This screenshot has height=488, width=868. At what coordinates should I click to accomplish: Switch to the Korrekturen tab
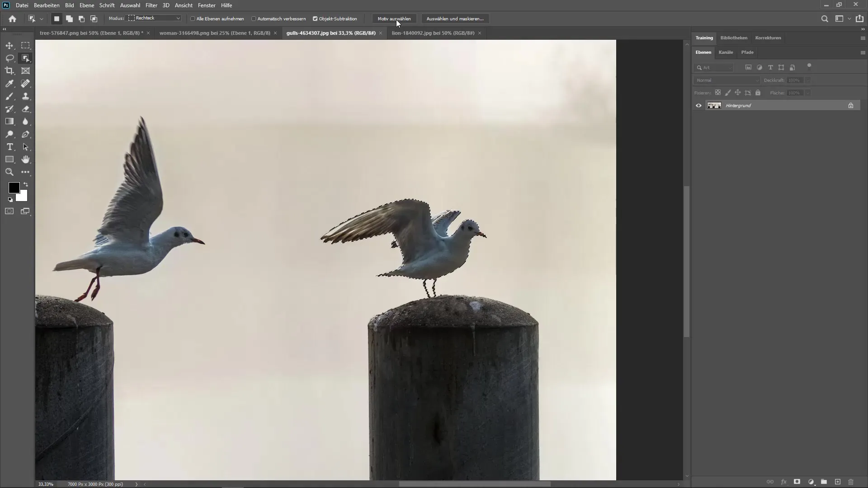(768, 38)
